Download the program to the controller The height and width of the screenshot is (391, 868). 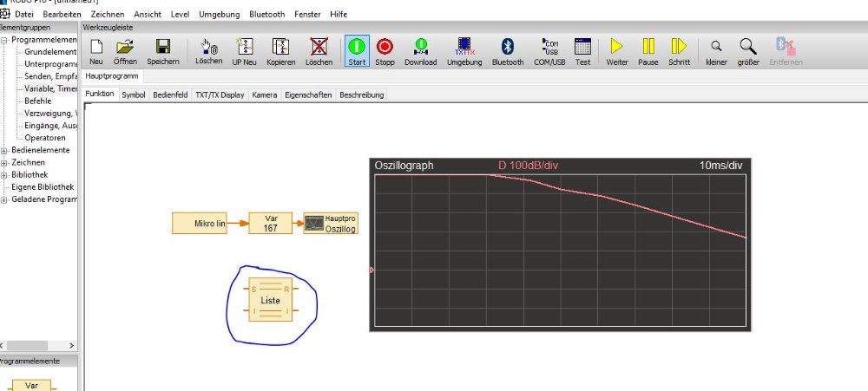[x=421, y=52]
